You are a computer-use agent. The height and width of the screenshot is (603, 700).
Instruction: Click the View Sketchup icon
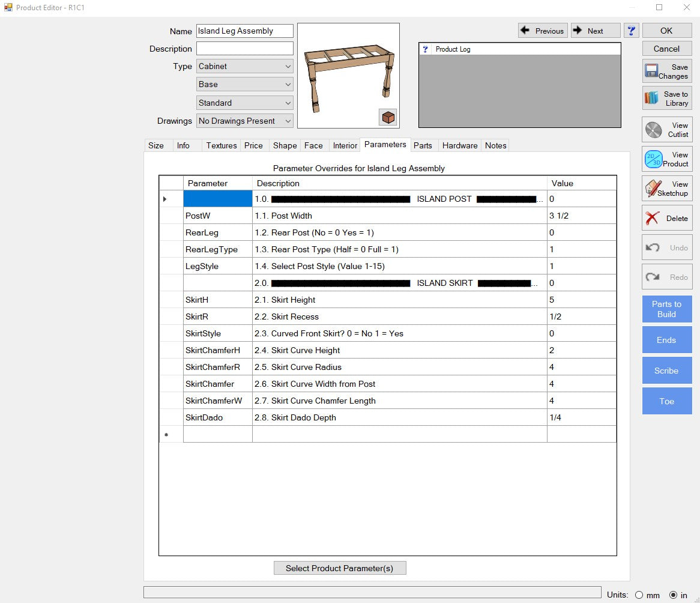click(x=653, y=189)
